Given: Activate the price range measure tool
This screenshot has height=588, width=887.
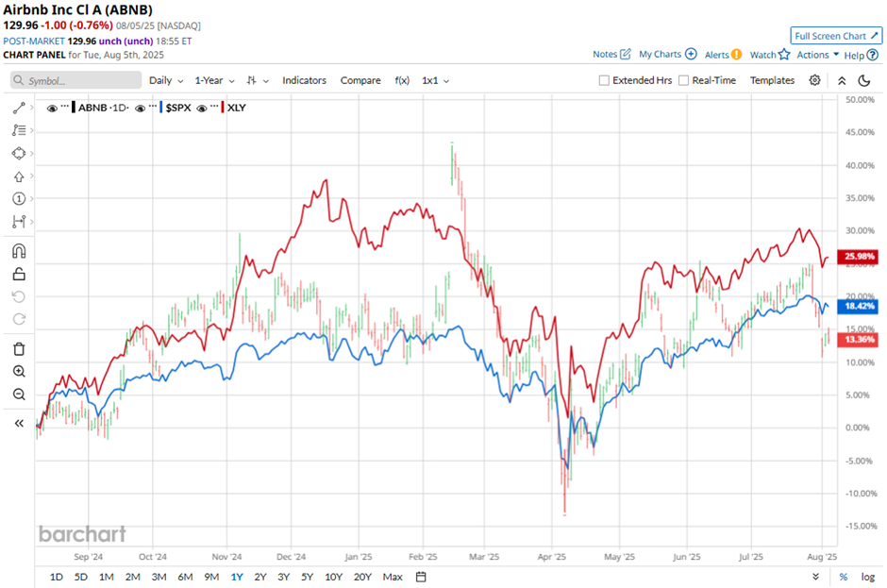Looking at the screenshot, I should (19, 221).
